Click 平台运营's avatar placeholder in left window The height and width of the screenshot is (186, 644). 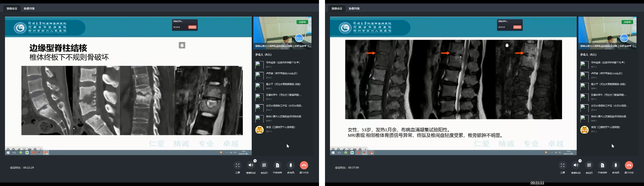(x=259, y=65)
